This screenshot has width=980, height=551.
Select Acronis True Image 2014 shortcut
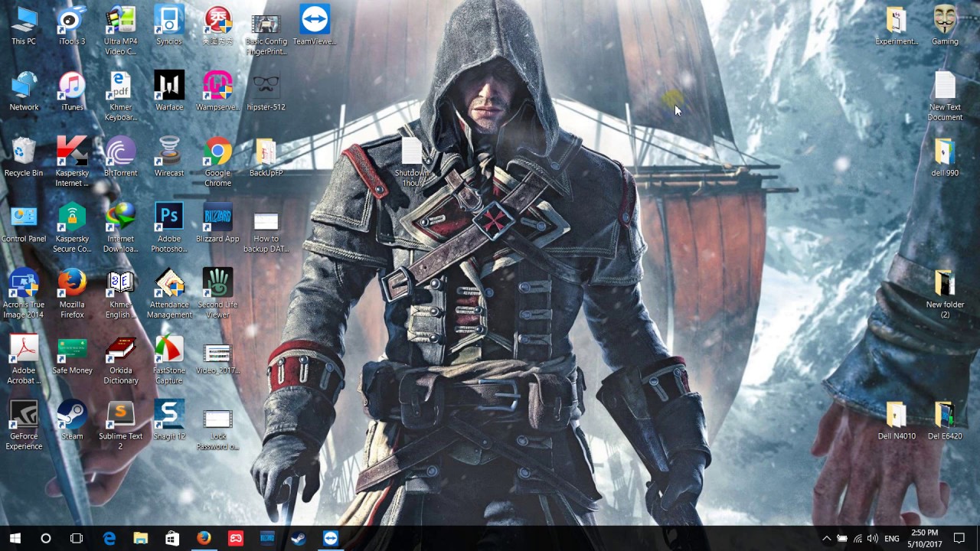click(24, 294)
